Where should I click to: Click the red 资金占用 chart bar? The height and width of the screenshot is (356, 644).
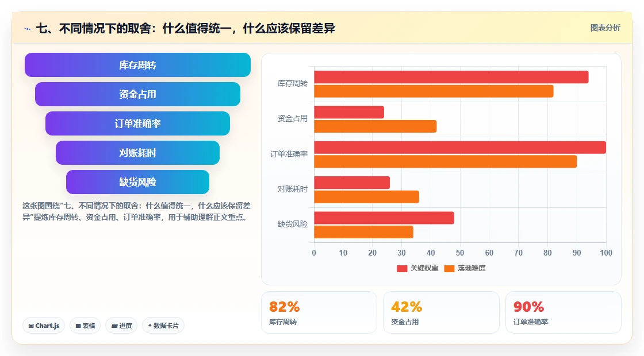point(349,113)
